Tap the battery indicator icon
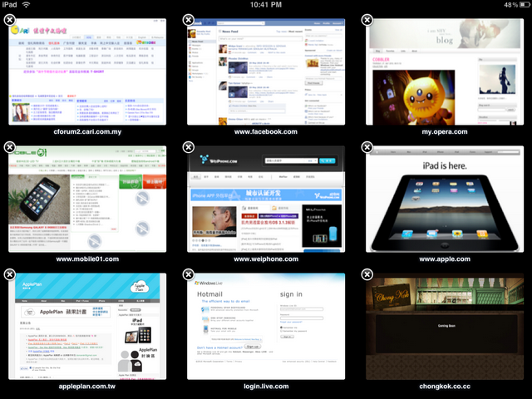Screen dimensions: 532x399 coord(525,4)
